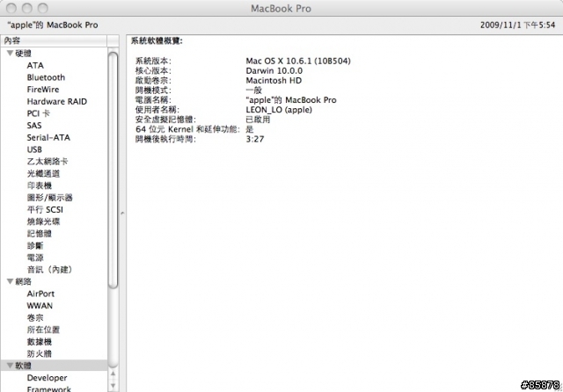Image resolution: width=563 pixels, height=392 pixels.
Task: Click the 64 位元 Kernel label
Action: [187, 129]
